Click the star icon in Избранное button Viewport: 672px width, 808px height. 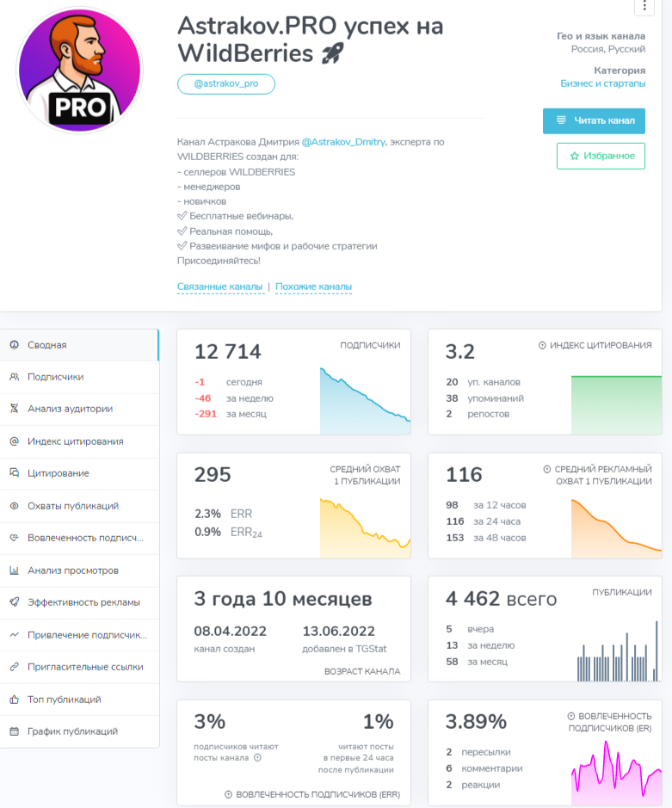pos(574,156)
